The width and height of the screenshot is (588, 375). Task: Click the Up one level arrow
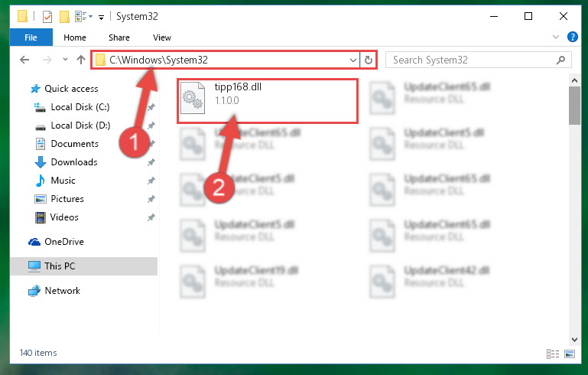click(80, 60)
